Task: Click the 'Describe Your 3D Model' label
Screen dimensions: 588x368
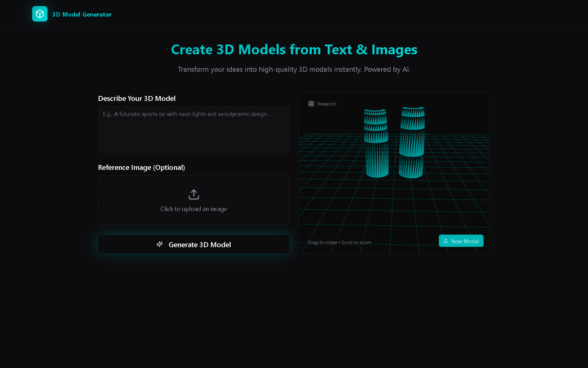Action: [x=137, y=98]
